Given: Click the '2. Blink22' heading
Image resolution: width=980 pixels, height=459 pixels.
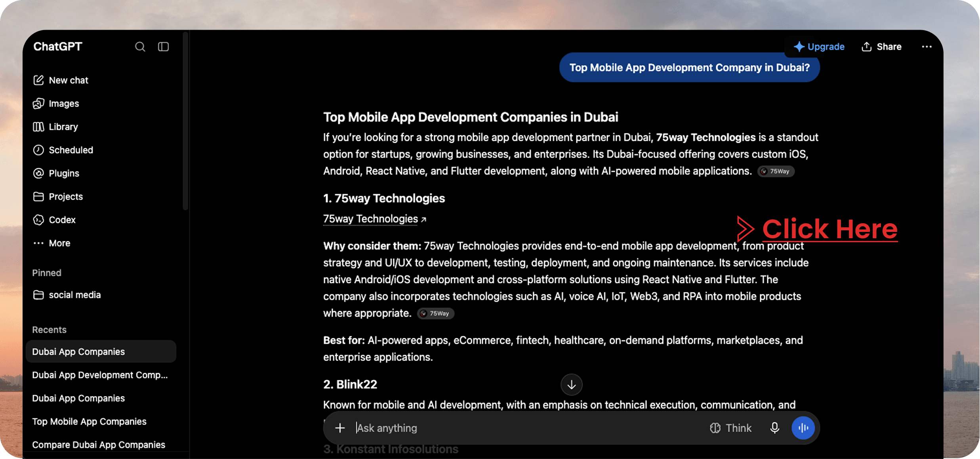Looking at the screenshot, I should pos(350,385).
